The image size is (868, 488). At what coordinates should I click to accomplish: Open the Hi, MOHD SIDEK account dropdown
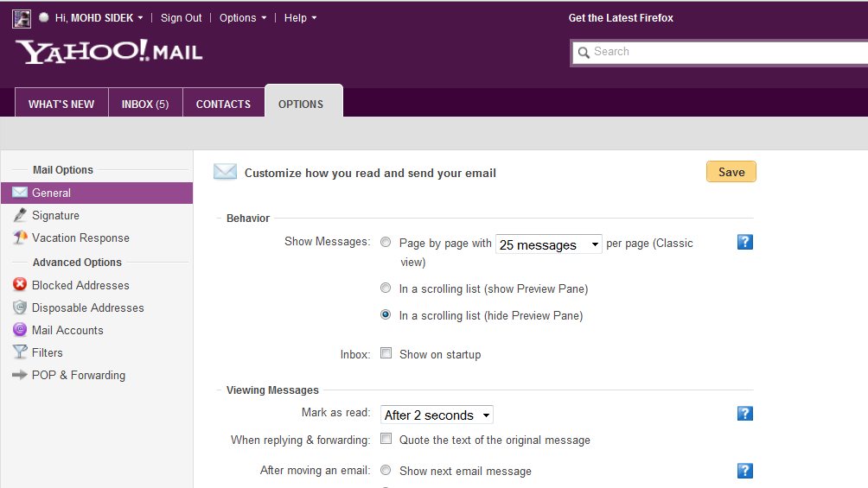pos(99,17)
